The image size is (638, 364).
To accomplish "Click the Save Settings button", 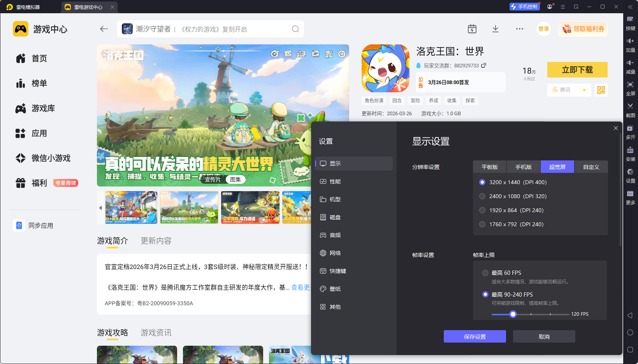I will pos(475,337).
